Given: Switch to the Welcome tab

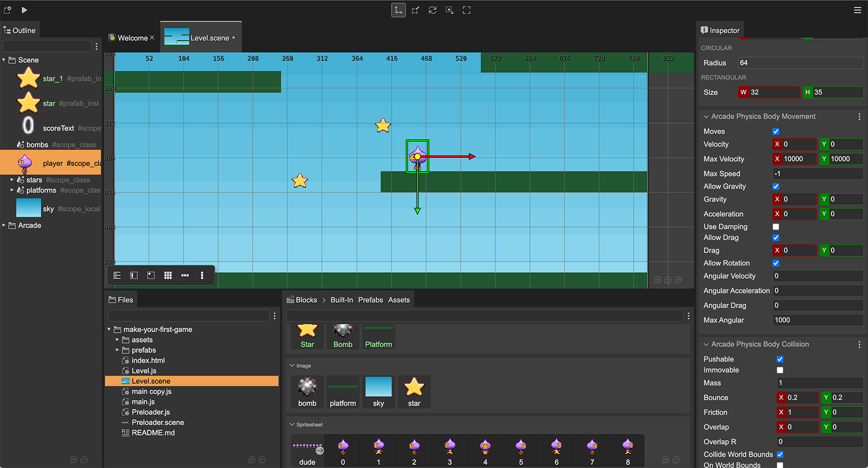Looking at the screenshot, I should click(133, 38).
